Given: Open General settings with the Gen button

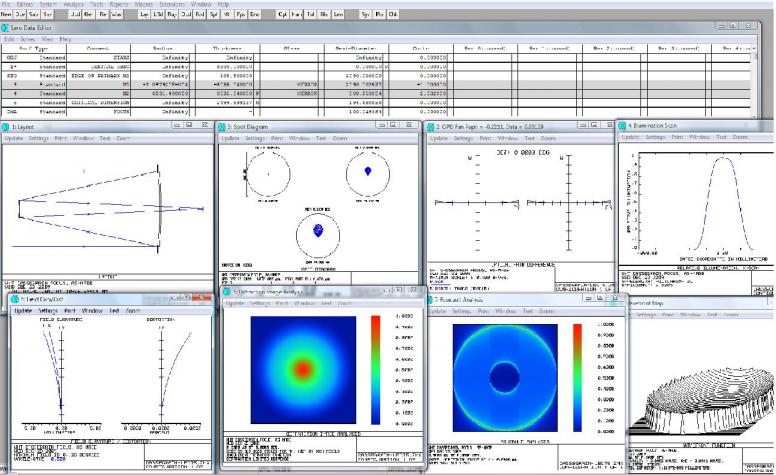Looking at the screenshot, I should 89,14.
